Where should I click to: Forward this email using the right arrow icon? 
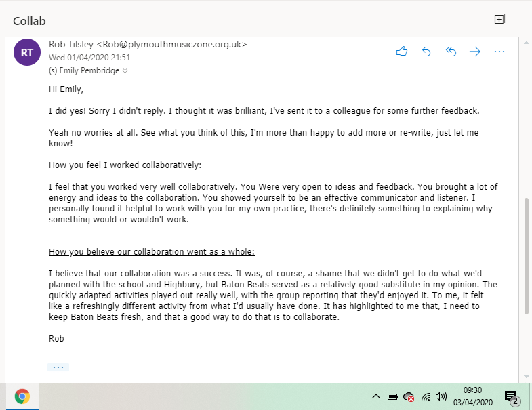click(x=475, y=52)
